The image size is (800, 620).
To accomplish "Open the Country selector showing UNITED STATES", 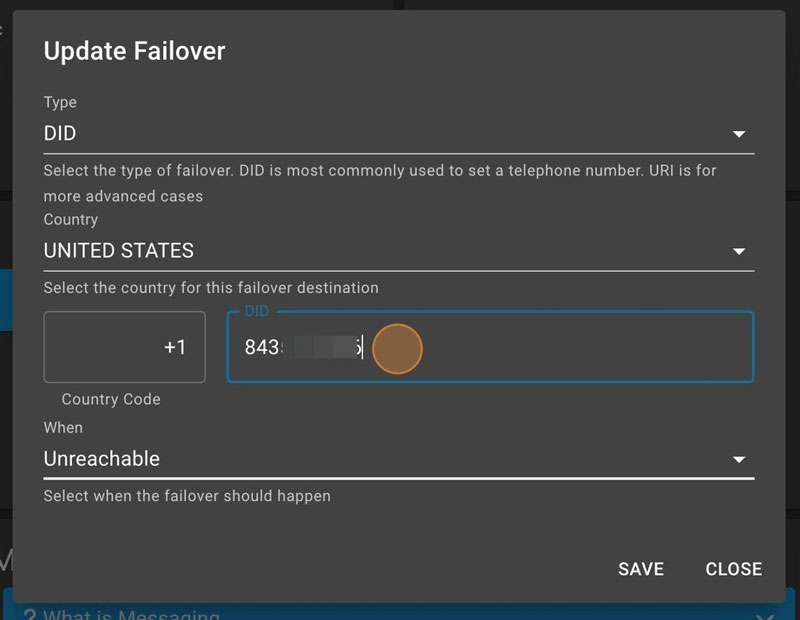I will pos(380,251).
